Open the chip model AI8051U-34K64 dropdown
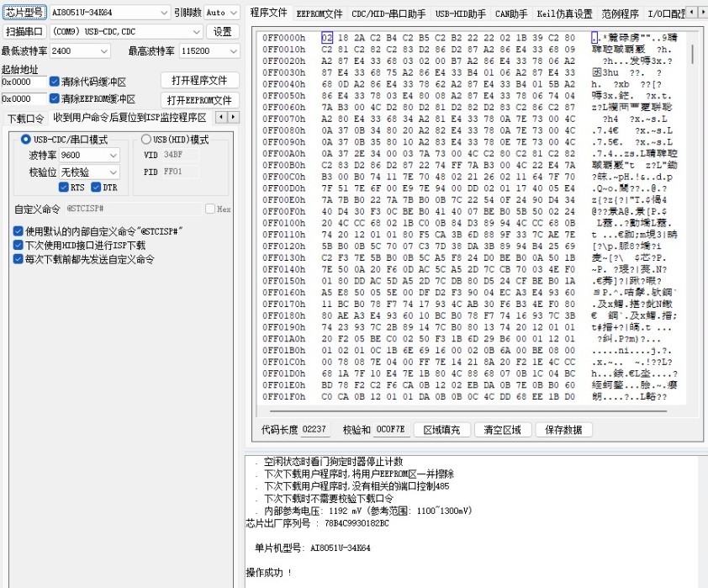Image resolution: width=708 pixels, height=588 pixels. pos(109,12)
